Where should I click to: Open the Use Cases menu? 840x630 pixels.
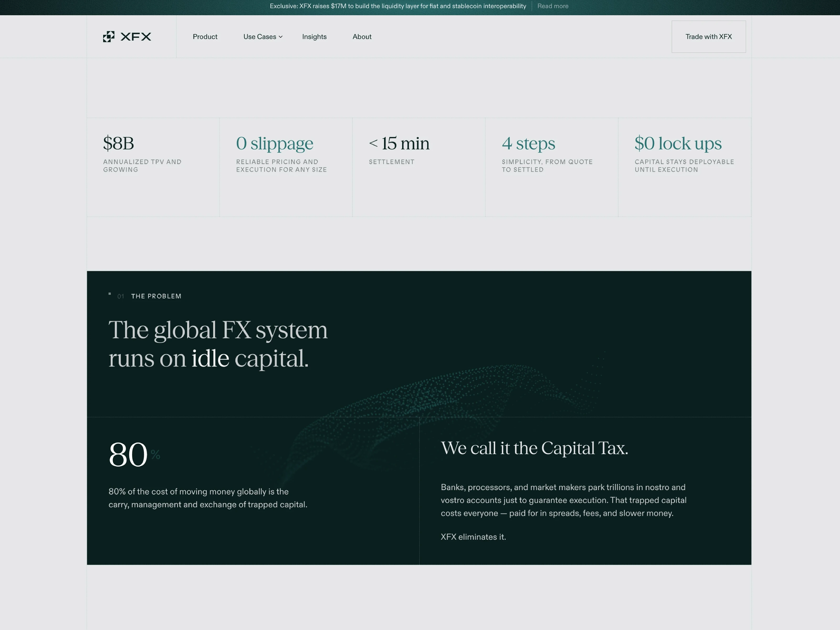[x=263, y=37]
